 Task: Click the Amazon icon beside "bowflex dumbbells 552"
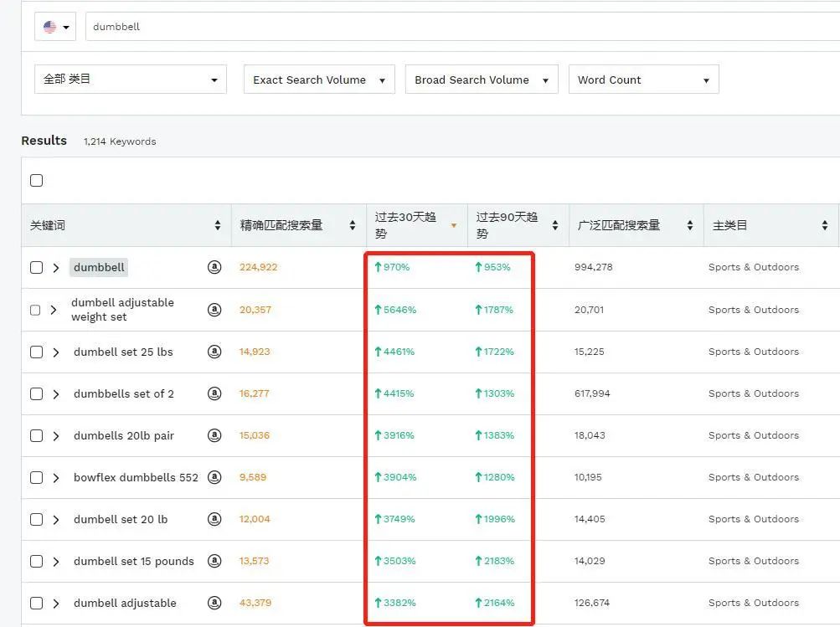click(214, 477)
